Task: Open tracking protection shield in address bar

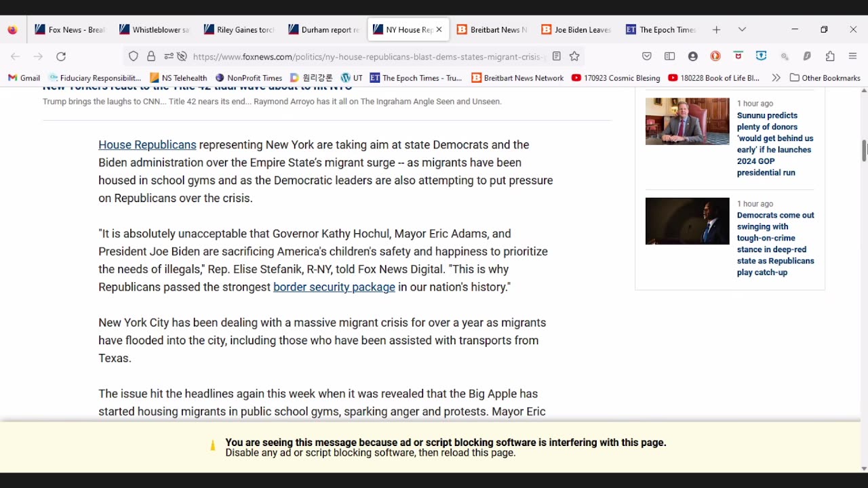Action: tap(134, 57)
